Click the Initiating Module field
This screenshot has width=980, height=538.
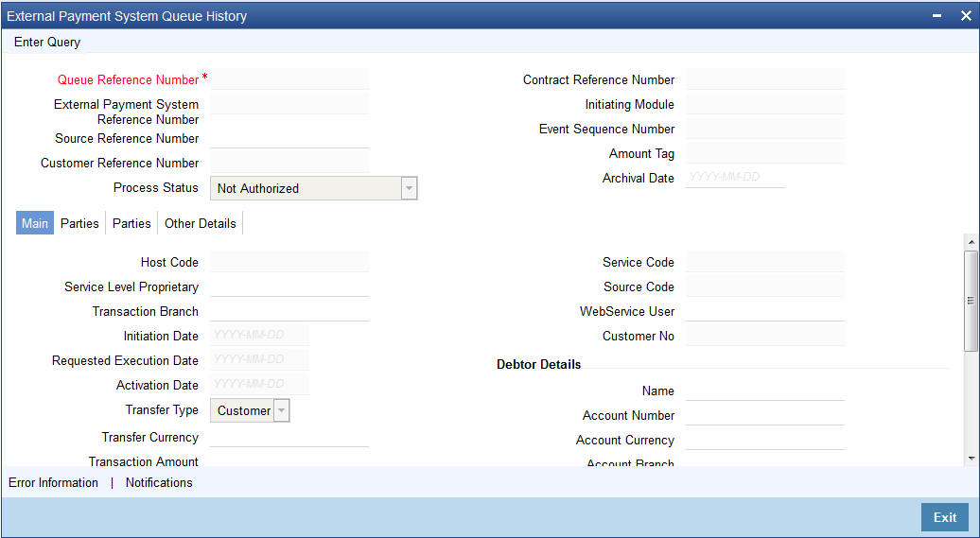pos(765,104)
